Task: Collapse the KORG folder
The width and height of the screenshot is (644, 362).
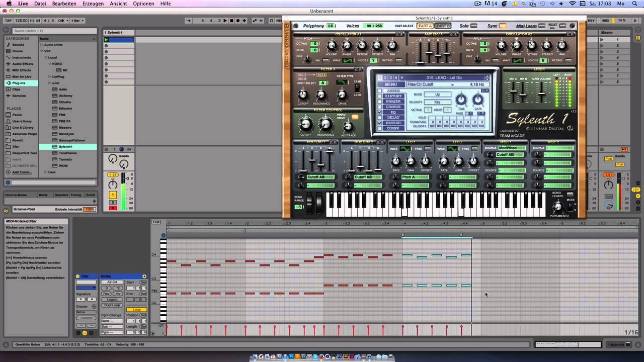Action: coord(50,64)
